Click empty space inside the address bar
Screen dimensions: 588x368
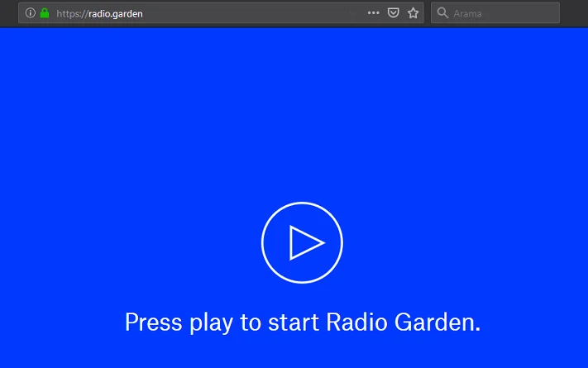(248, 13)
